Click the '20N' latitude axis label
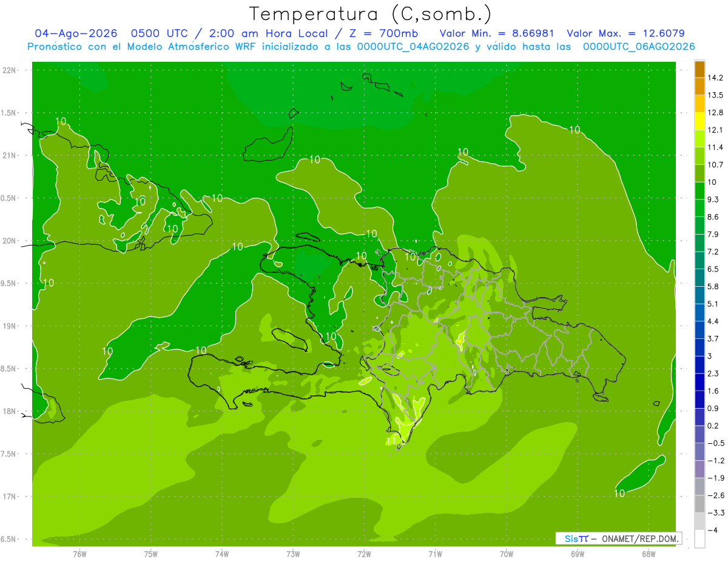 coord(9,241)
